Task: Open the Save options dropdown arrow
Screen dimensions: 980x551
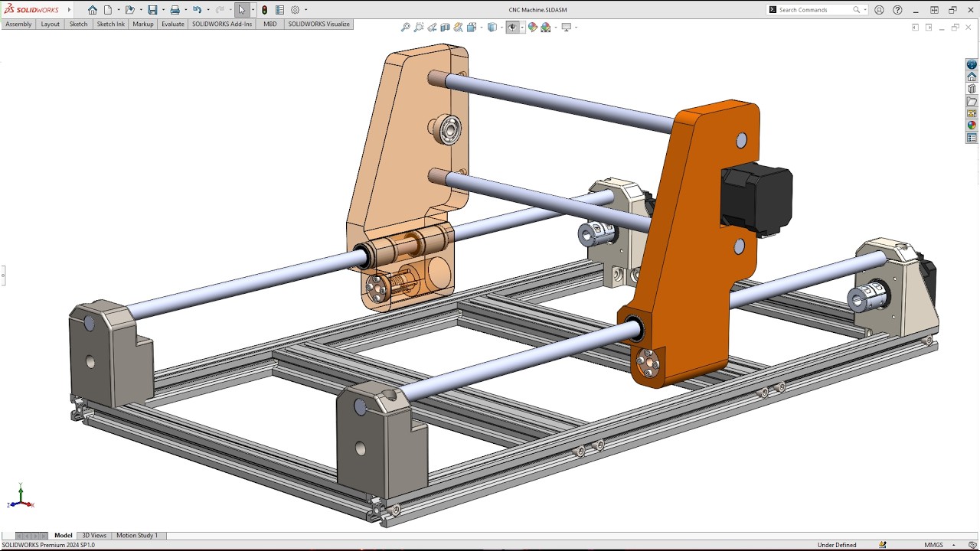Action: tap(162, 10)
